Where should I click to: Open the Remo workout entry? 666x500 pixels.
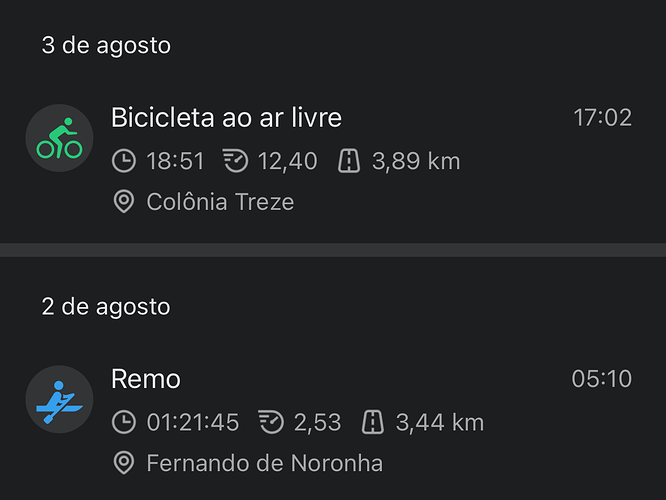tap(146, 379)
